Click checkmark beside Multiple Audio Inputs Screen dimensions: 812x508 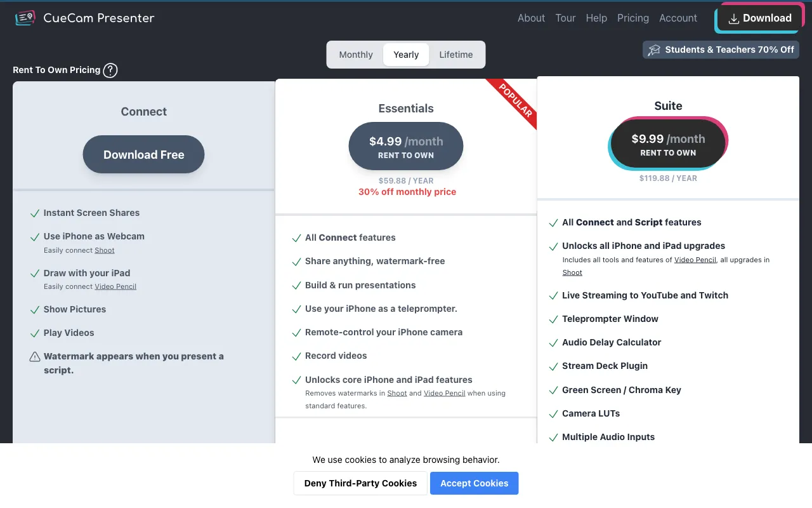(x=553, y=438)
